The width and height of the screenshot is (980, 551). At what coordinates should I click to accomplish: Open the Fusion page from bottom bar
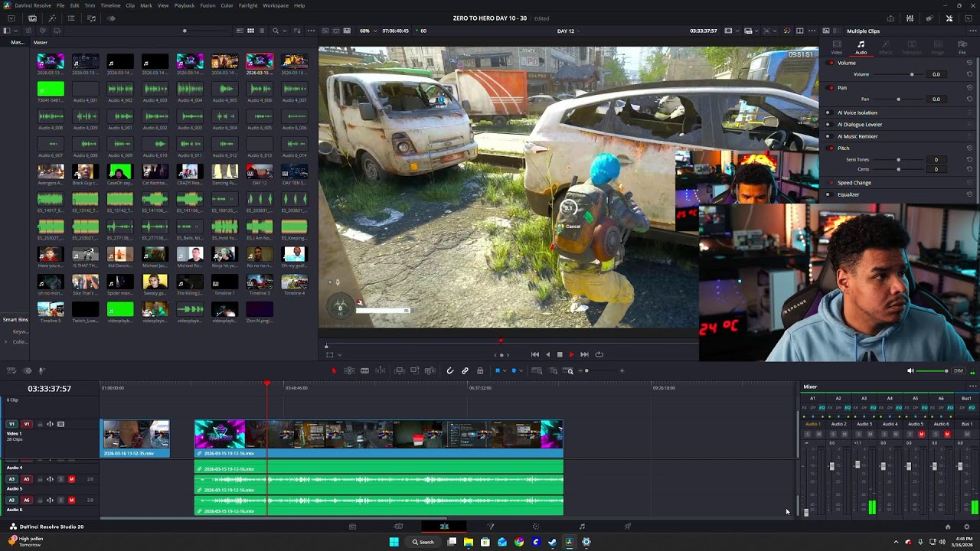click(x=490, y=527)
